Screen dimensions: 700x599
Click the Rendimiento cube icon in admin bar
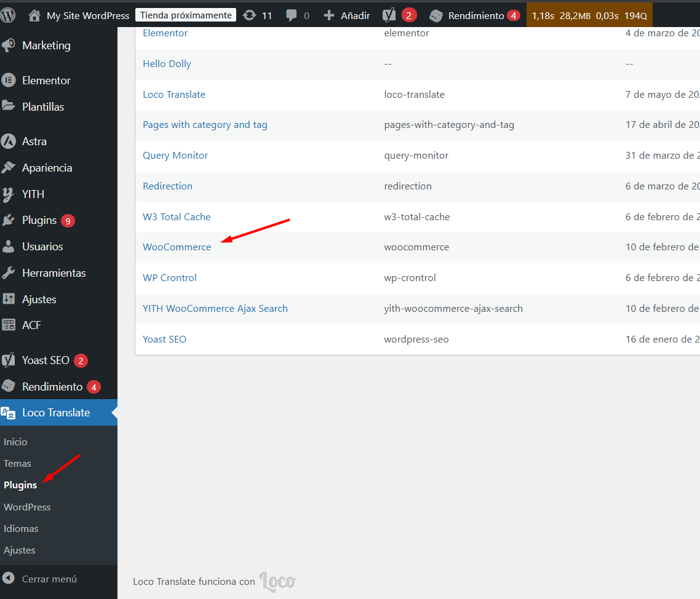(x=436, y=16)
